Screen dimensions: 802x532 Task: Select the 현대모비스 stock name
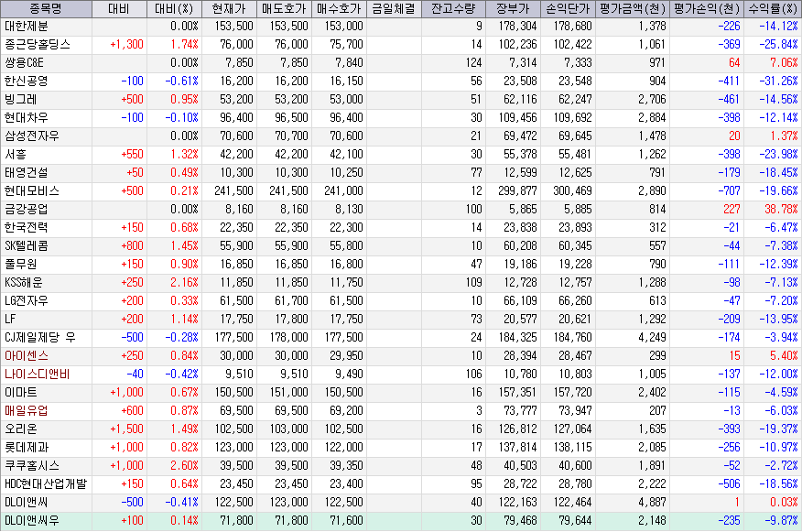(32, 190)
